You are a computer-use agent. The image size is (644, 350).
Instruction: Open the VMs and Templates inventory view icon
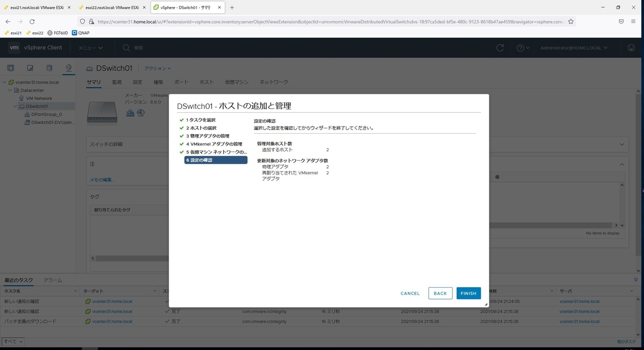tap(30, 68)
